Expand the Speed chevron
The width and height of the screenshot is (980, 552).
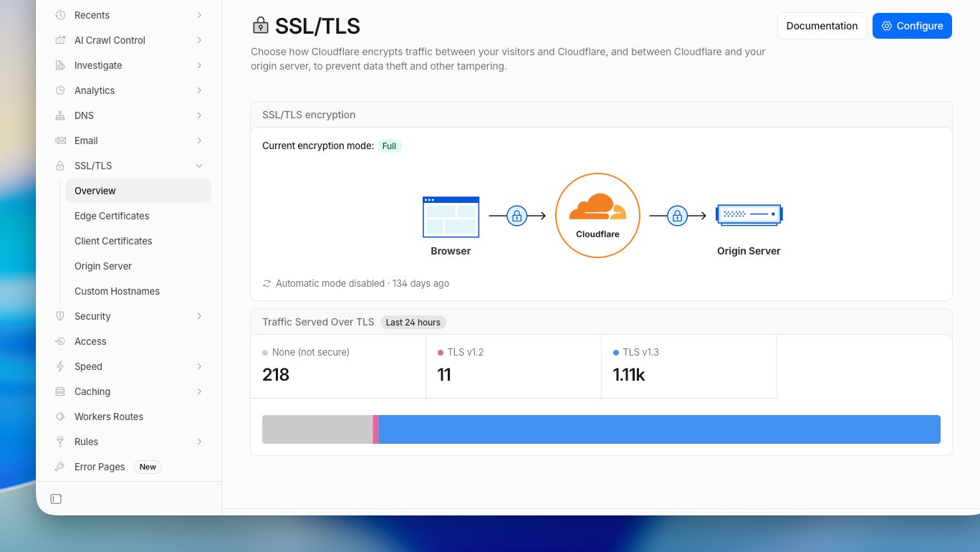[x=199, y=366]
